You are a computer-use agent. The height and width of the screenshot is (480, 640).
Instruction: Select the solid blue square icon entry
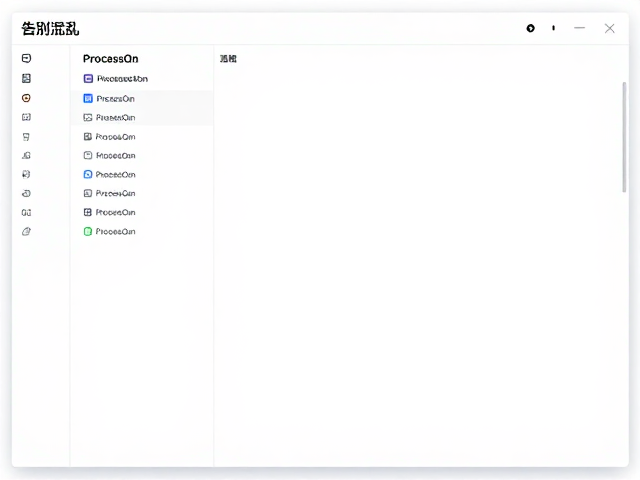click(x=109, y=98)
